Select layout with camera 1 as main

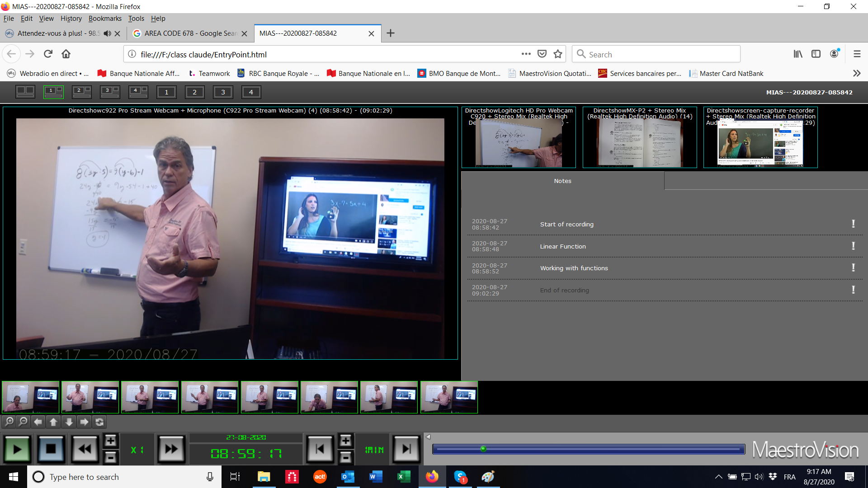tap(53, 92)
